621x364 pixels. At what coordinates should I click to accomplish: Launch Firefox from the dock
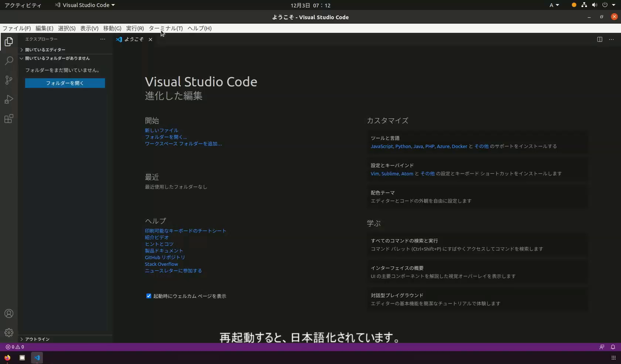coord(7,357)
